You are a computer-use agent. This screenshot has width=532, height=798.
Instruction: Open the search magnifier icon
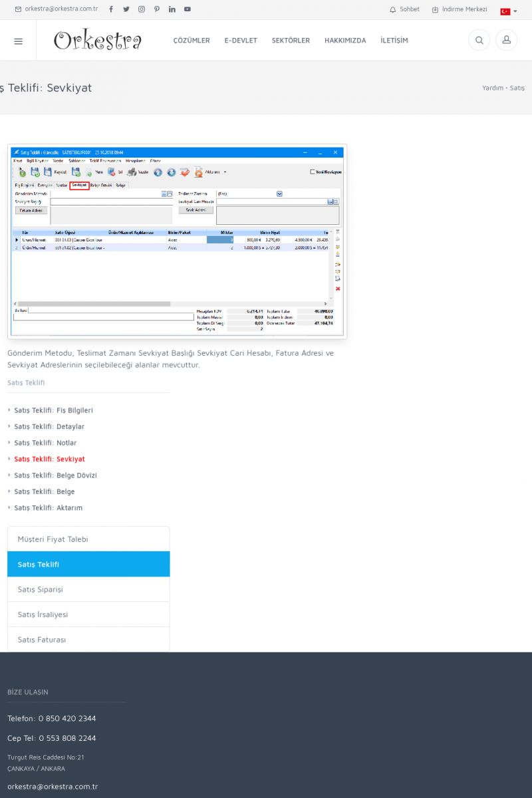(x=479, y=41)
